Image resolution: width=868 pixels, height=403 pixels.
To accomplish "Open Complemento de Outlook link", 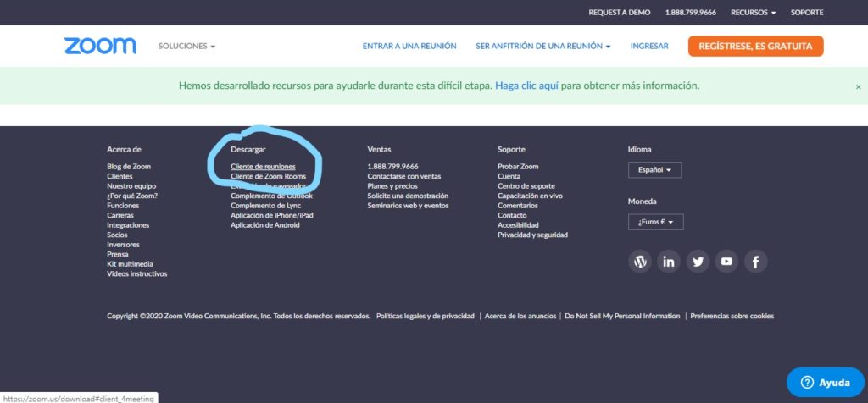I will pos(271,196).
